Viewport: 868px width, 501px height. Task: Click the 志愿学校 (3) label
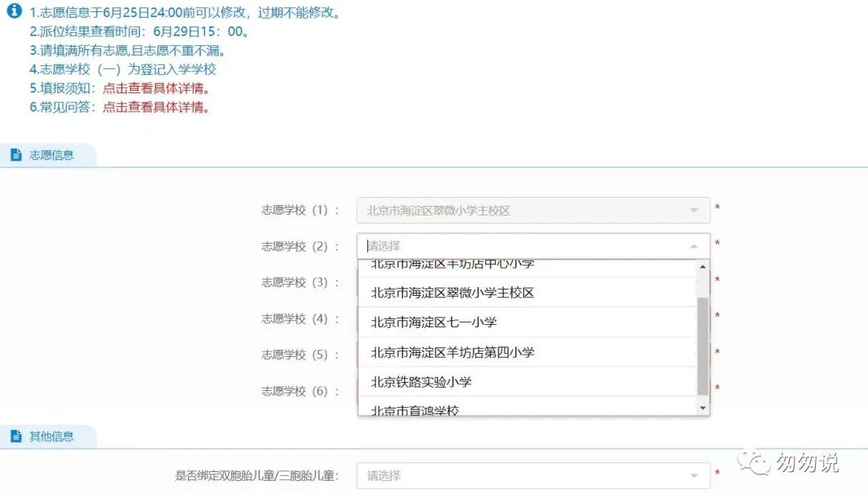(x=300, y=282)
